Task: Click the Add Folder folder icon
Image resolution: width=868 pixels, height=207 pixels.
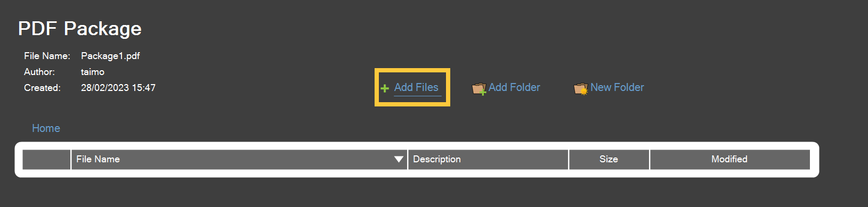Action: click(x=479, y=88)
